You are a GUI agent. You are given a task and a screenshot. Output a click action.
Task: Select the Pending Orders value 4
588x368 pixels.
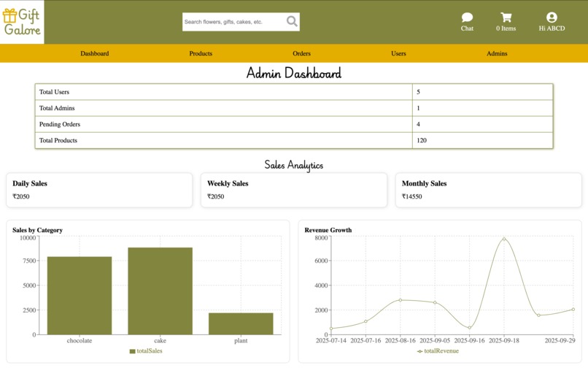(418, 124)
